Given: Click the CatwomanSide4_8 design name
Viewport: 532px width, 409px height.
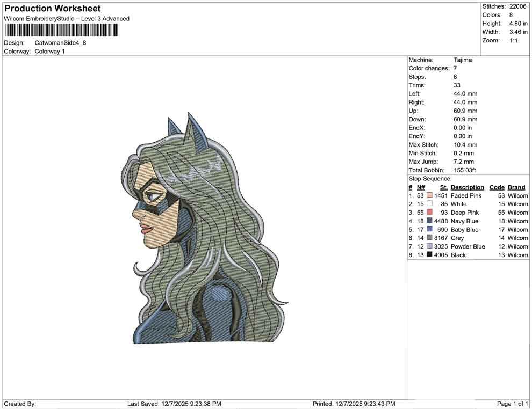Looking at the screenshot, I should click(x=61, y=43).
